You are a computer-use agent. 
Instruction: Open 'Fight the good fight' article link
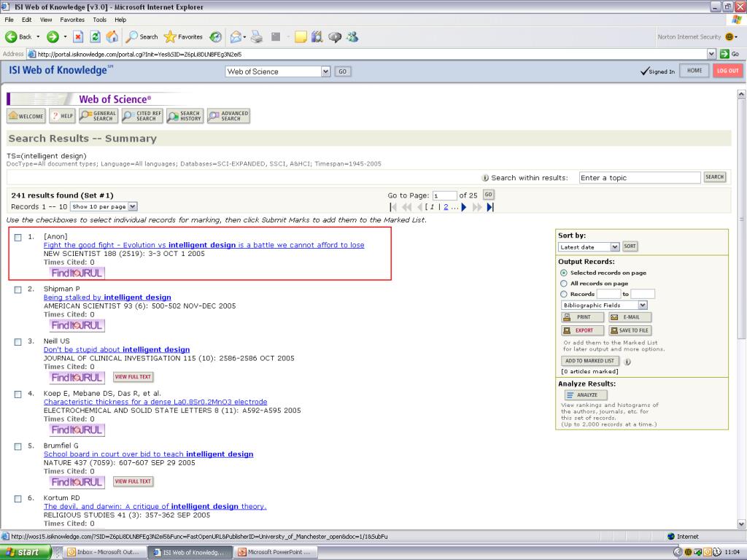click(204, 245)
